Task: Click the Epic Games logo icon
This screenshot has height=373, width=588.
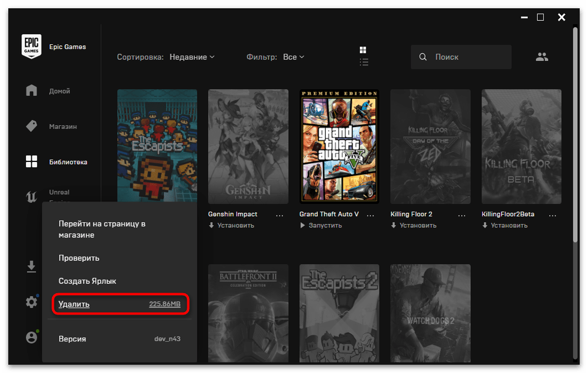Action: (x=31, y=47)
